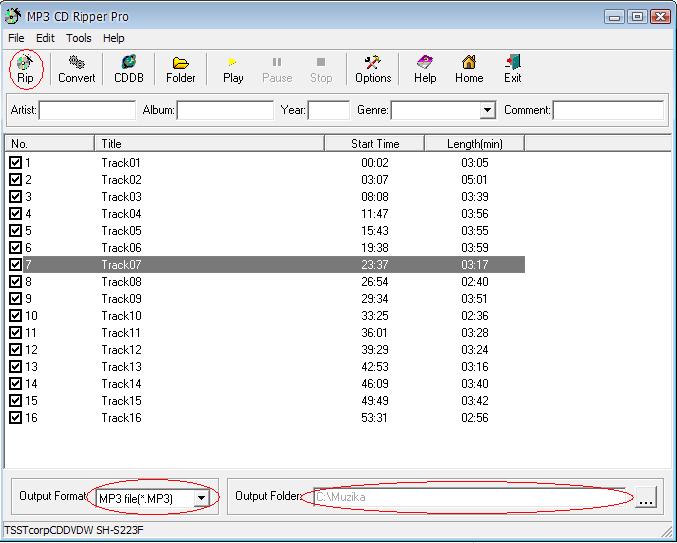Play the selected track
677x543 pixels.
pos(233,70)
